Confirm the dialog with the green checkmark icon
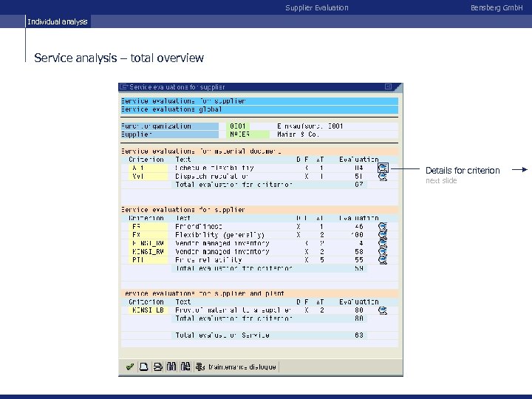Viewport: 532px width, 399px height. (129, 366)
